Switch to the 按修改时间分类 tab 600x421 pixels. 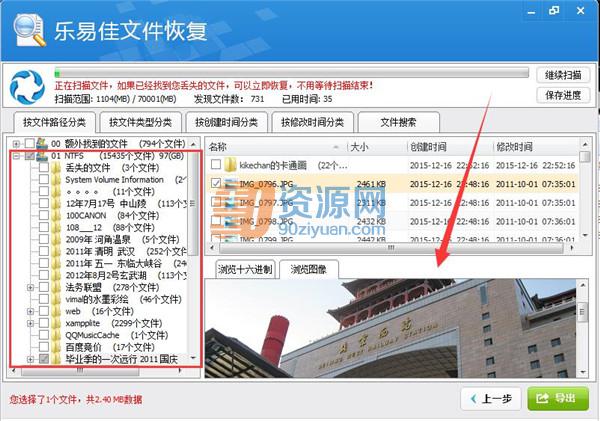click(x=313, y=122)
